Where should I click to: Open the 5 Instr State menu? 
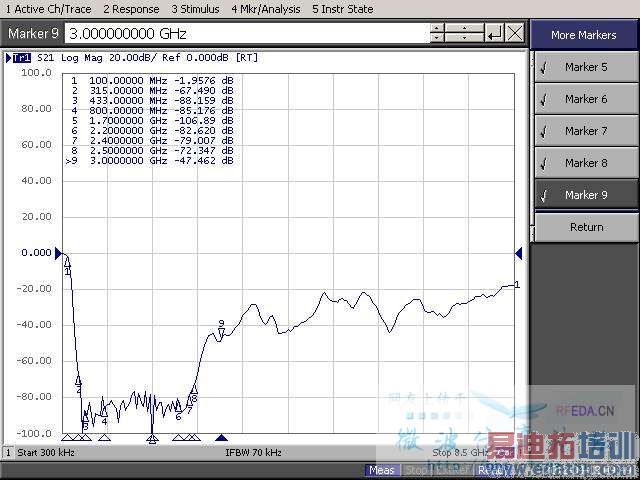tap(342, 9)
